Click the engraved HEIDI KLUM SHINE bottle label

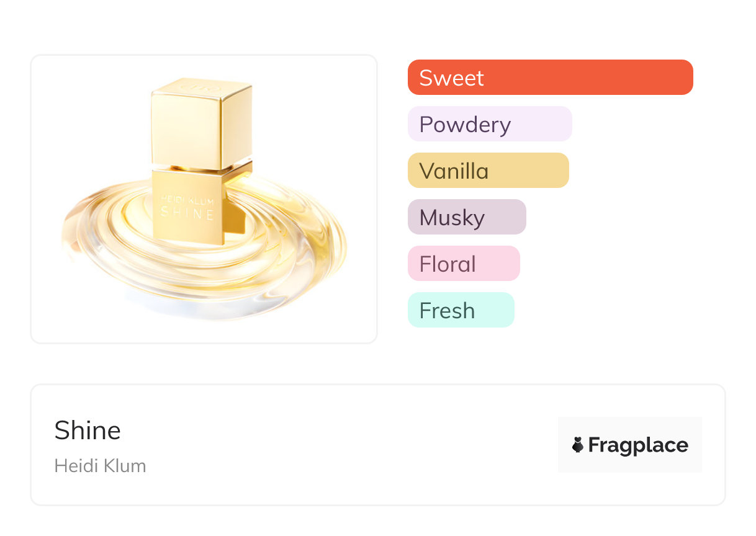click(x=187, y=207)
